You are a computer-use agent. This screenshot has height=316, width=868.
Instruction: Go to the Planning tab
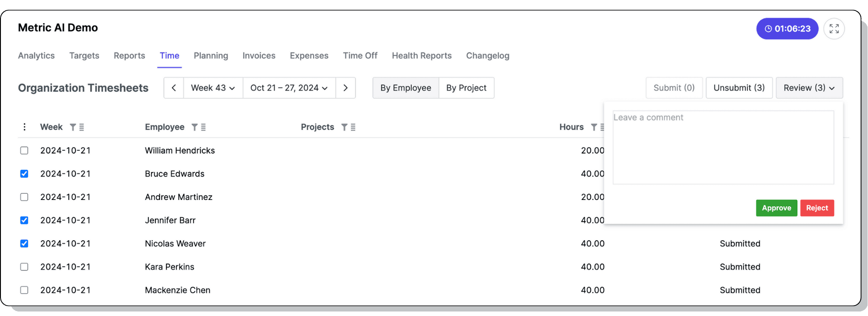tap(211, 56)
